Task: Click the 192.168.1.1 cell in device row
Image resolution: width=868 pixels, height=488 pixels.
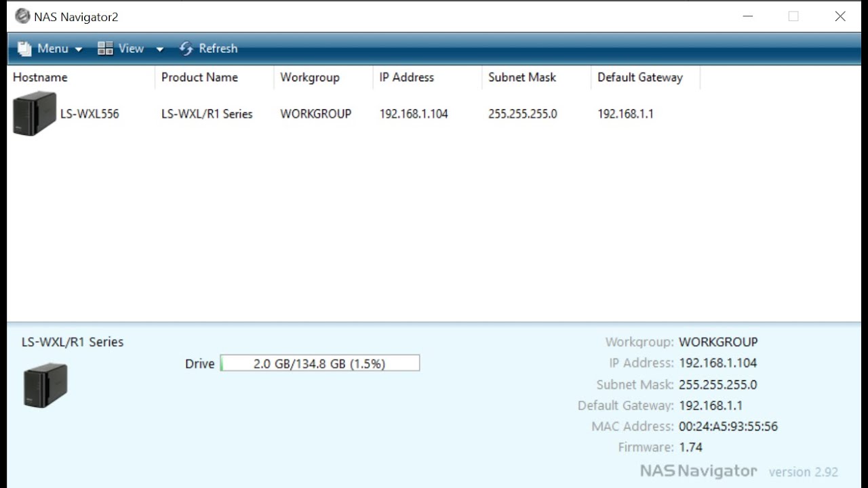Action: coord(625,114)
